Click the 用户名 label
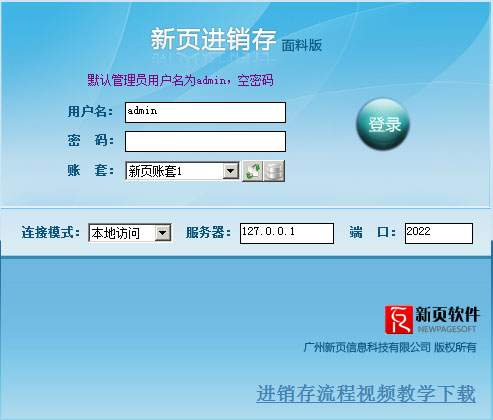The width and height of the screenshot is (493, 420). 90,111
